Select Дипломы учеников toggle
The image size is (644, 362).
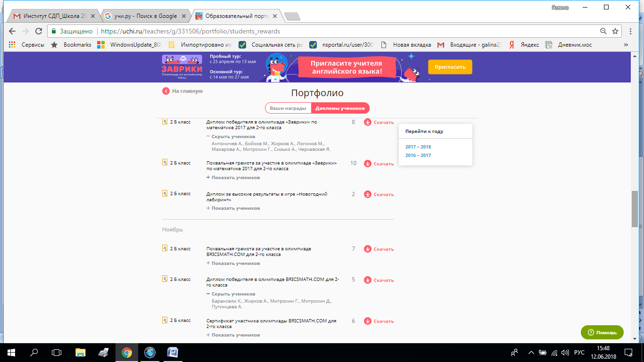[340, 108]
